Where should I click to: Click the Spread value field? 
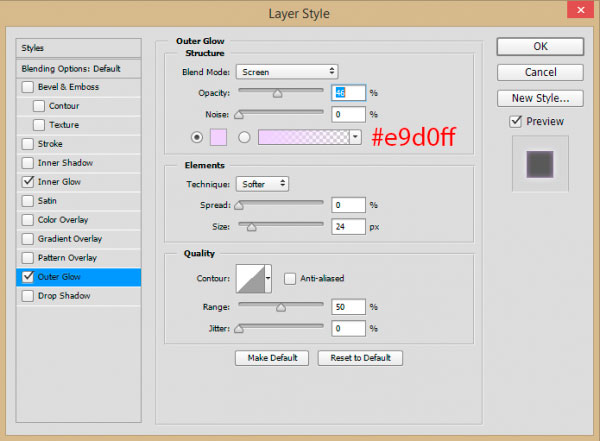(x=348, y=205)
